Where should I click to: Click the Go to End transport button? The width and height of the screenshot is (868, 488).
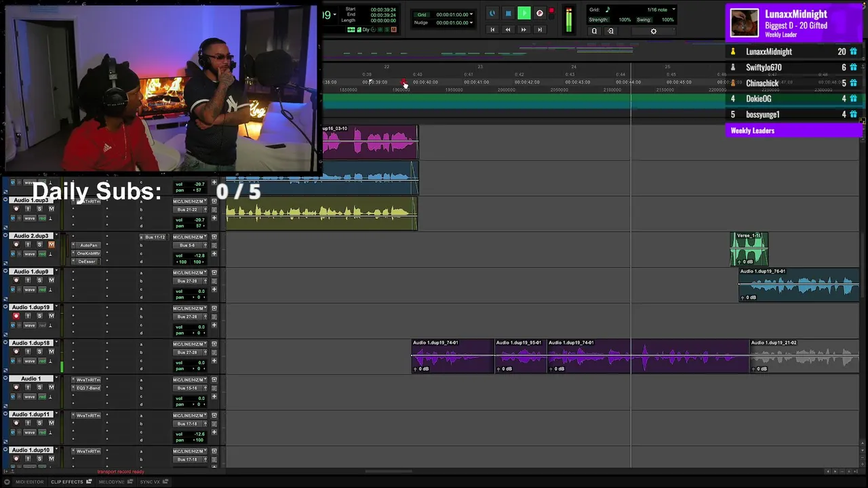click(540, 29)
